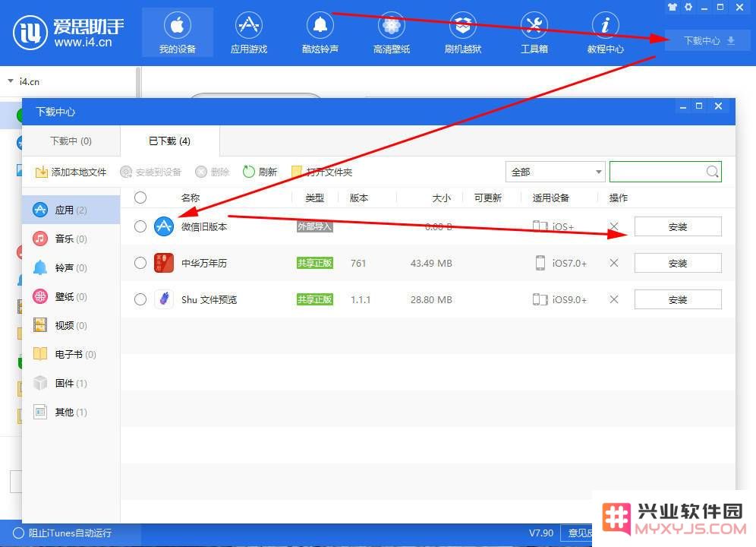Click 刷新 refresh toolbar item
Image resolution: width=756 pixels, height=547 pixels.
coord(260,172)
